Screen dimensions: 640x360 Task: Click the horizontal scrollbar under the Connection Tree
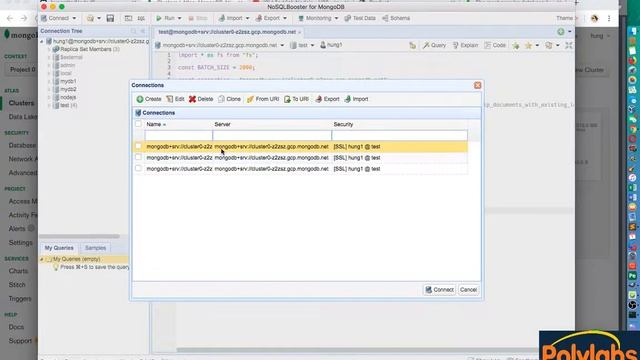click(x=80, y=236)
